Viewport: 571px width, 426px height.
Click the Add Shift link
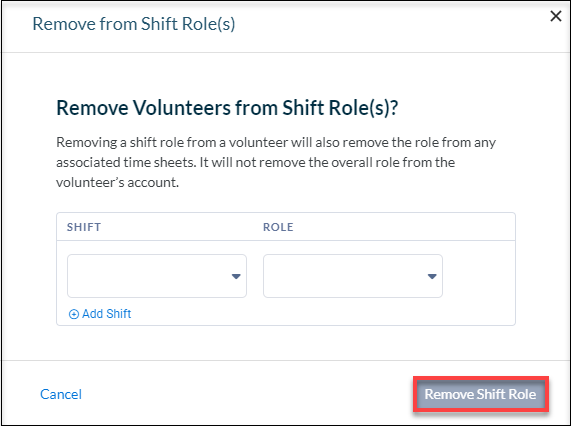[x=100, y=314]
